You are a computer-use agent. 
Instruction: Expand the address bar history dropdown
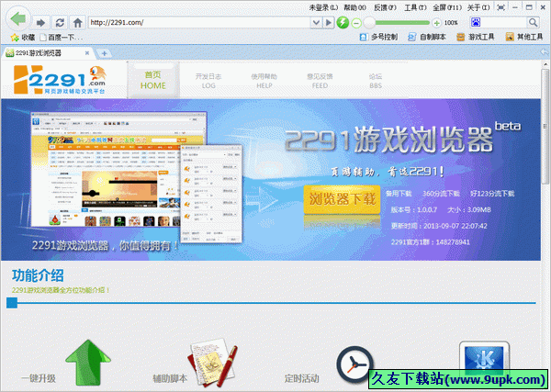click(x=316, y=23)
